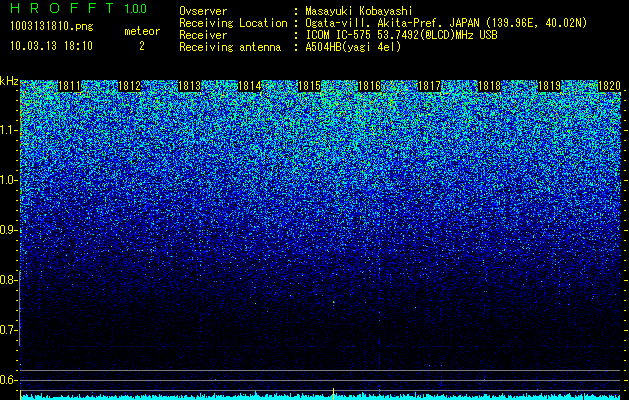Click the Ovserver field label

pos(203,11)
